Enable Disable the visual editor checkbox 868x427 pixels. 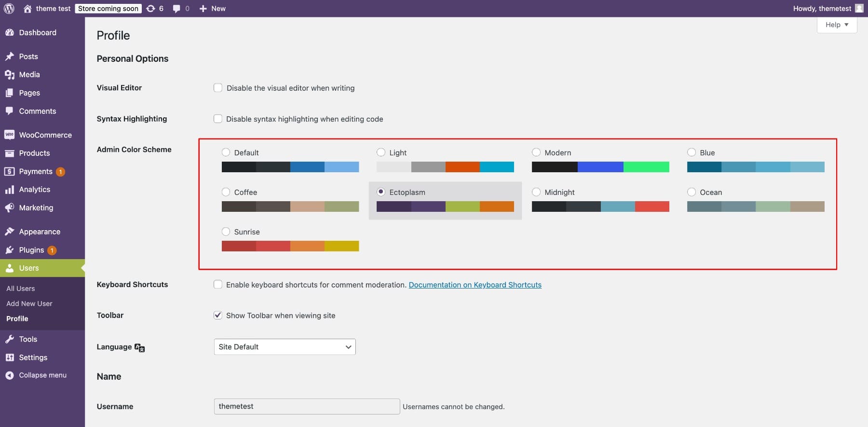click(218, 88)
